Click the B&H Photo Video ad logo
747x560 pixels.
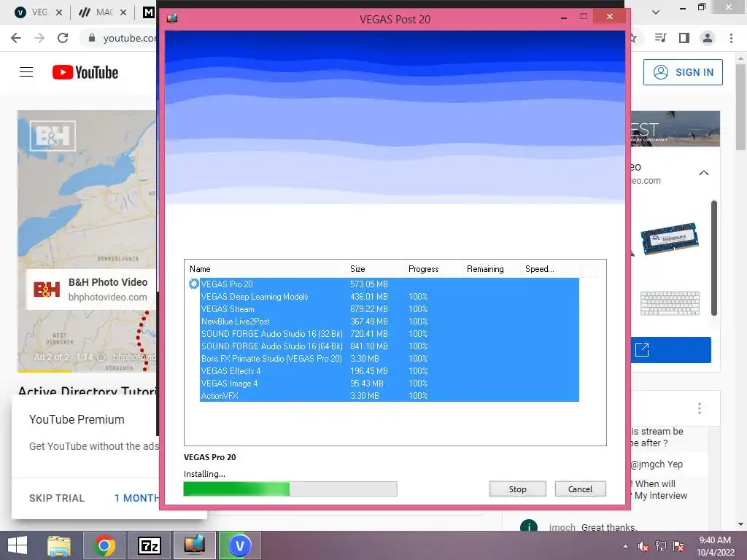pyautogui.click(x=47, y=289)
